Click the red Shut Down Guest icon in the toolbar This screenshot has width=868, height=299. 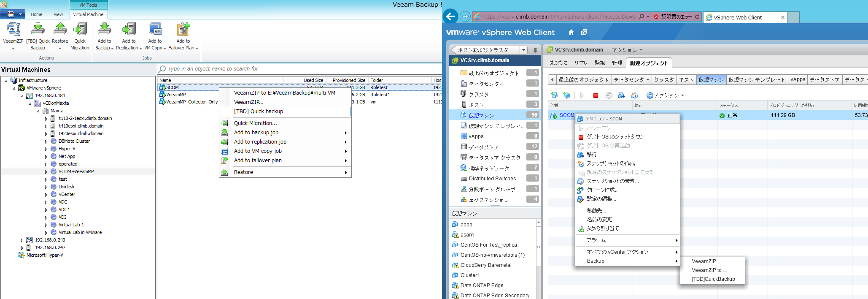click(596, 95)
